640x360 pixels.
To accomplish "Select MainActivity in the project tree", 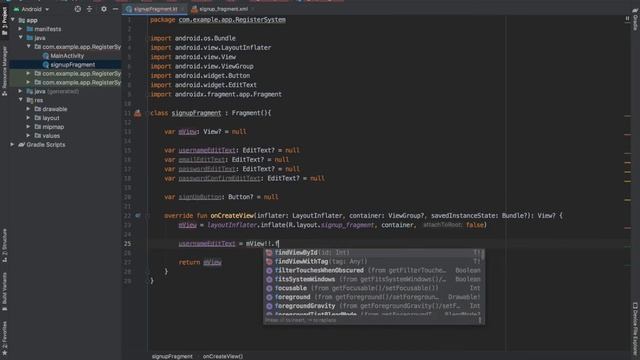I will pyautogui.click(x=67, y=56).
